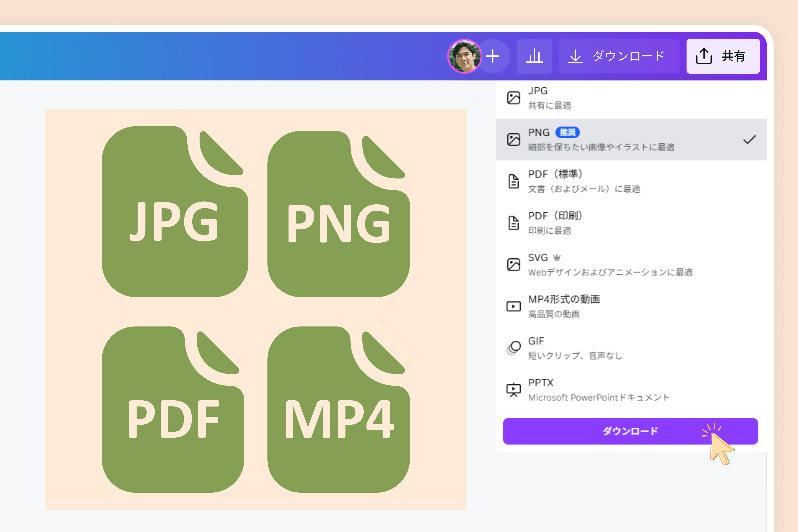Select the green MP4 file graphic on canvas

point(339,409)
